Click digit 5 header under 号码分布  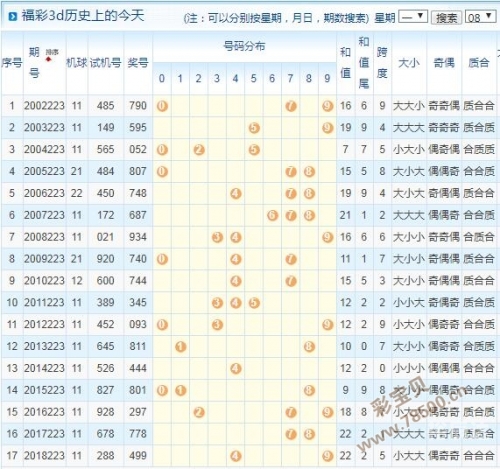click(x=254, y=79)
